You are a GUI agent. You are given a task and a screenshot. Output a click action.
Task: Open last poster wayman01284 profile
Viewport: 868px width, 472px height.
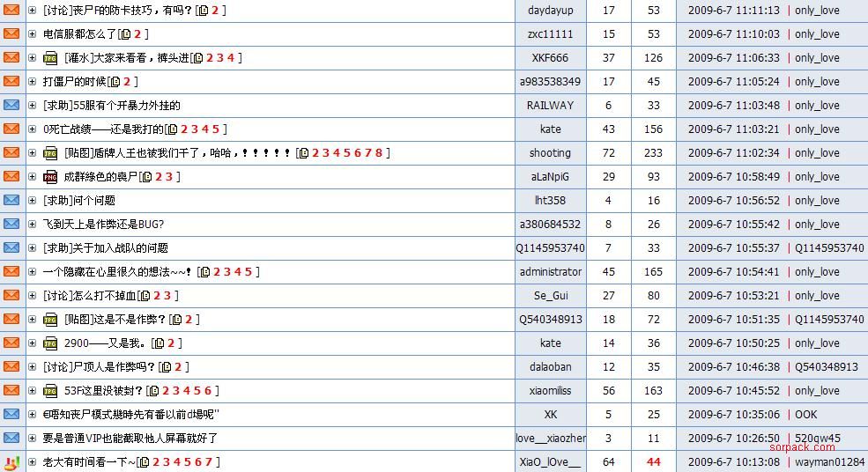829,462
